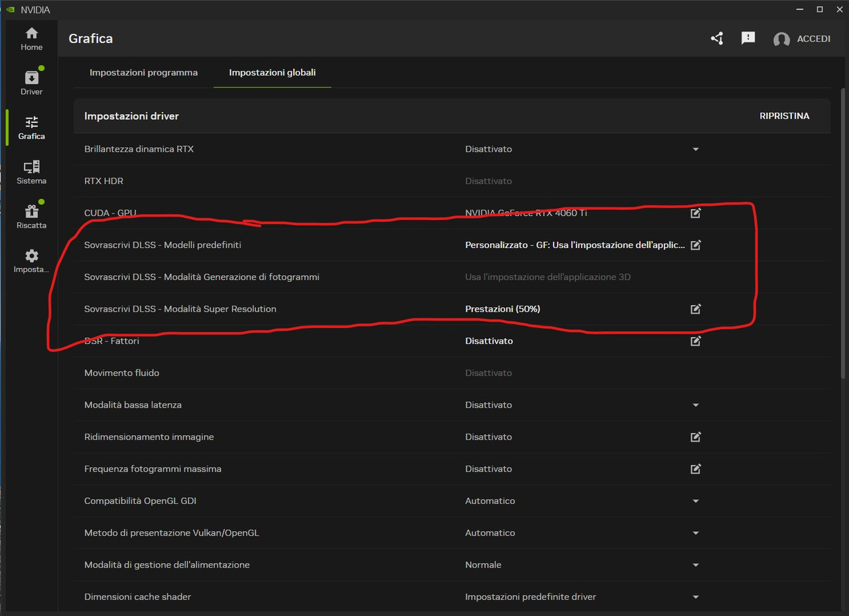Image resolution: width=849 pixels, height=616 pixels.
Task: Click the RTX HDR Disattivato value
Action: (488, 181)
